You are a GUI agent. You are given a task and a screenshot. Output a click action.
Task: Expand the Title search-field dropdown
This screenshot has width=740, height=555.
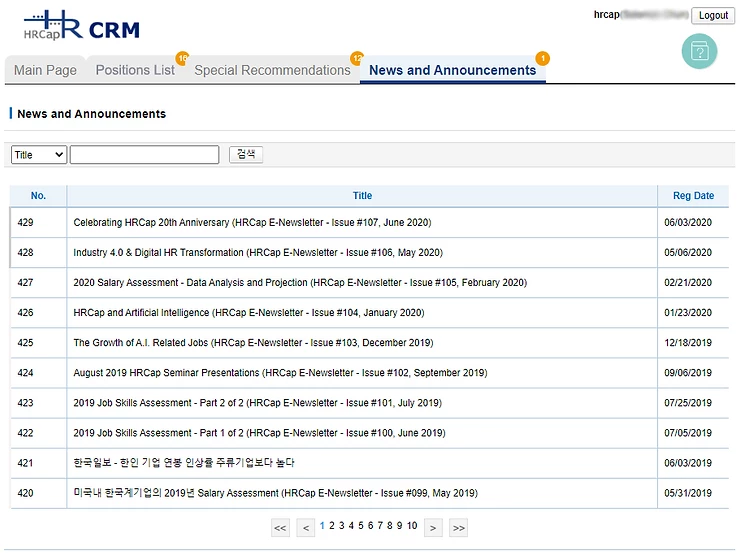[39, 155]
